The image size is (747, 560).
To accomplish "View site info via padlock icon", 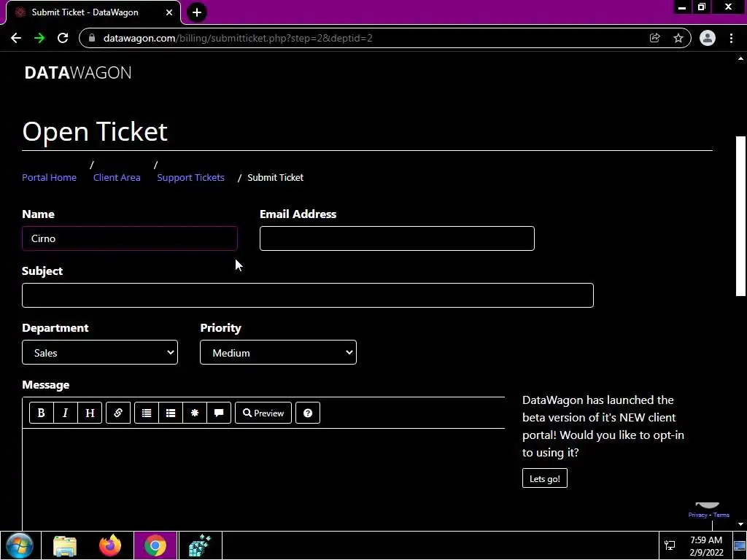I will [x=92, y=38].
